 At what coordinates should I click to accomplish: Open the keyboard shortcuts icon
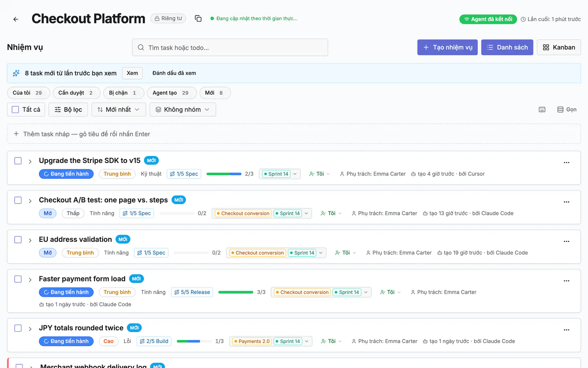tap(542, 110)
